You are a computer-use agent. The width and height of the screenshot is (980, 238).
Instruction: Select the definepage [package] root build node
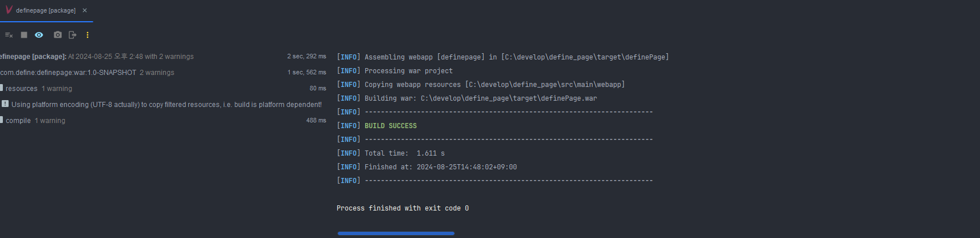pos(163,57)
